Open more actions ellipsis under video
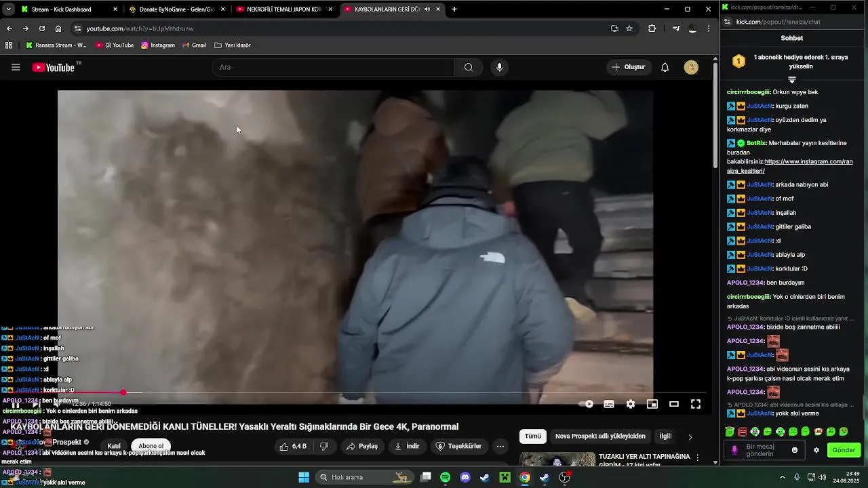The height and width of the screenshot is (488, 868). pos(500,446)
